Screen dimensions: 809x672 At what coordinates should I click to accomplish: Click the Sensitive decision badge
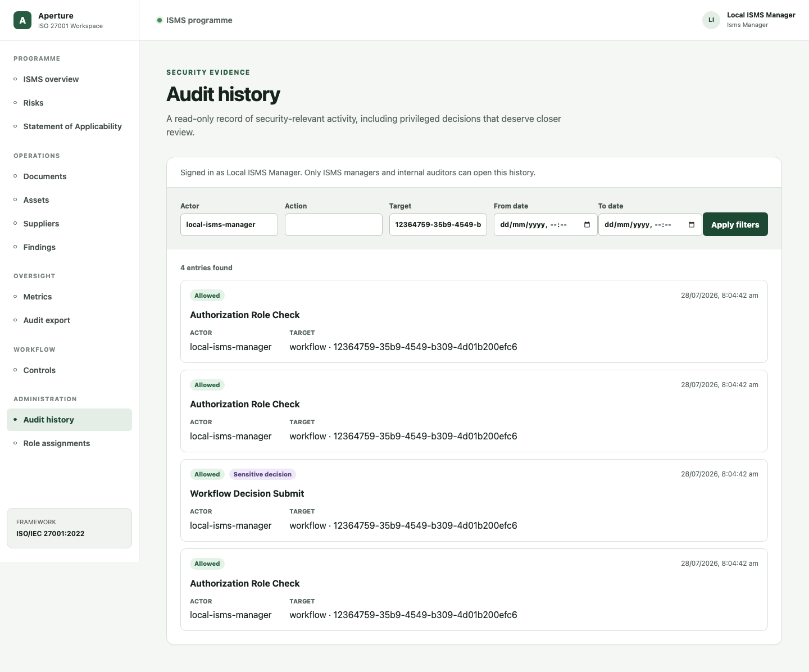point(262,474)
